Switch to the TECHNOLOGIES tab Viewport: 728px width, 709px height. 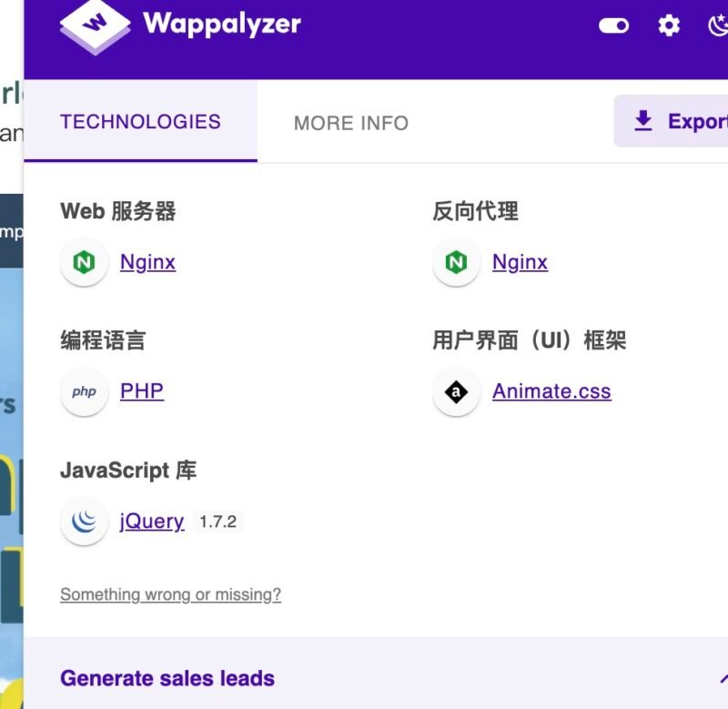coord(140,121)
